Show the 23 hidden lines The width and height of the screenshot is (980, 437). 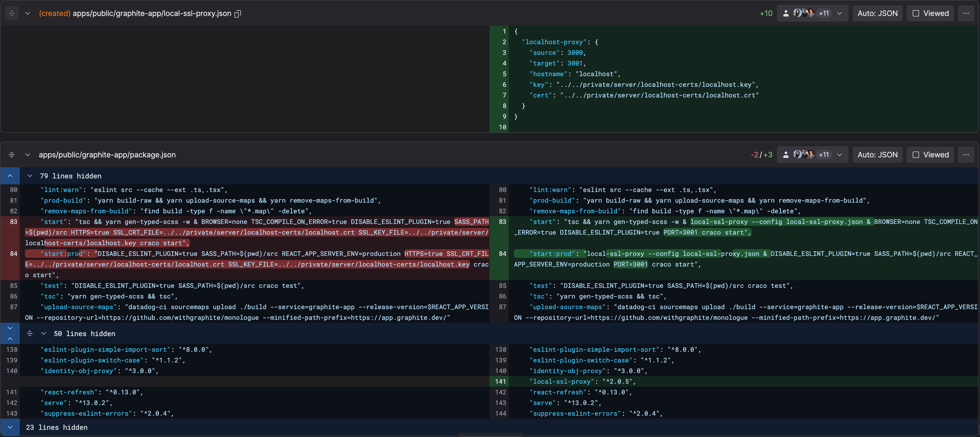[x=57, y=427]
